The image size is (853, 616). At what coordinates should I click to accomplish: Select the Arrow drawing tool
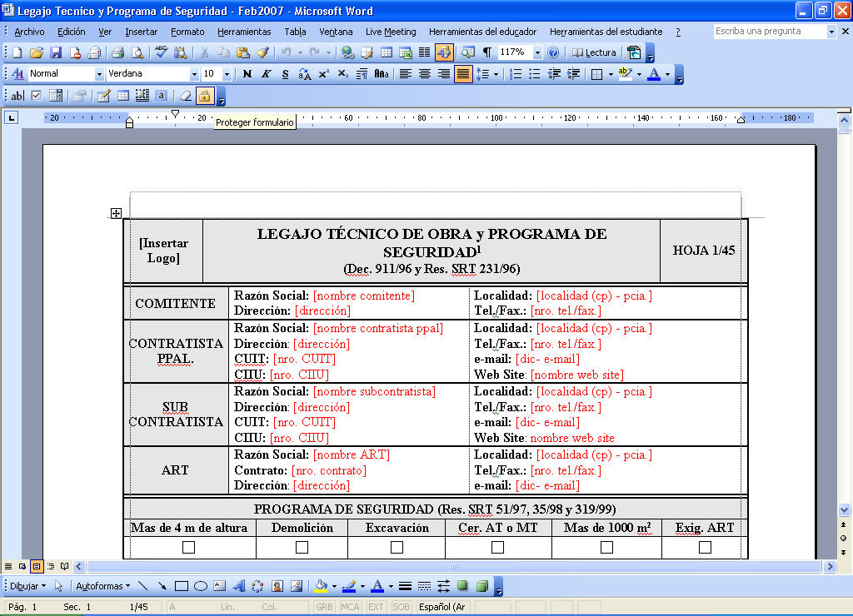pos(162,586)
